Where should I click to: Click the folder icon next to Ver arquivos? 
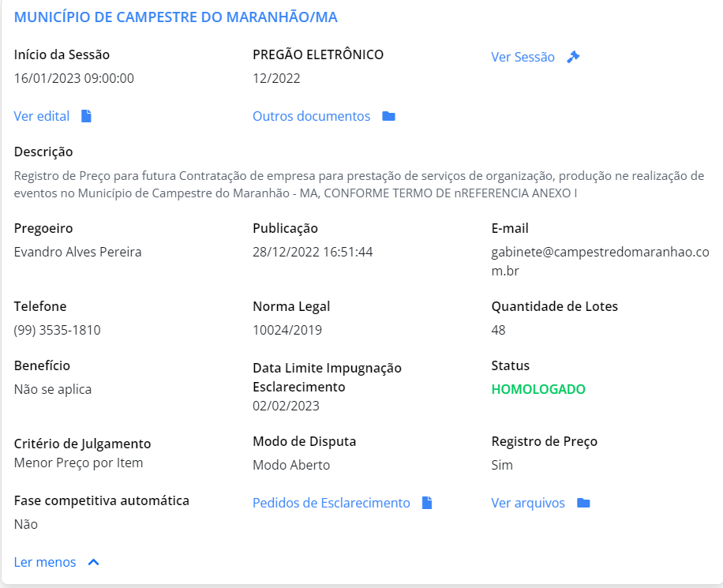coord(583,503)
